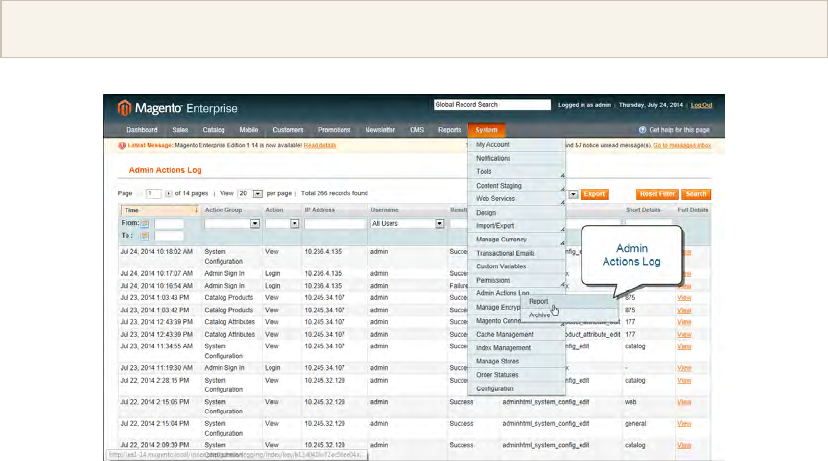This screenshot has width=828, height=461.
Task: Open the Sales menu
Action: click(180, 130)
